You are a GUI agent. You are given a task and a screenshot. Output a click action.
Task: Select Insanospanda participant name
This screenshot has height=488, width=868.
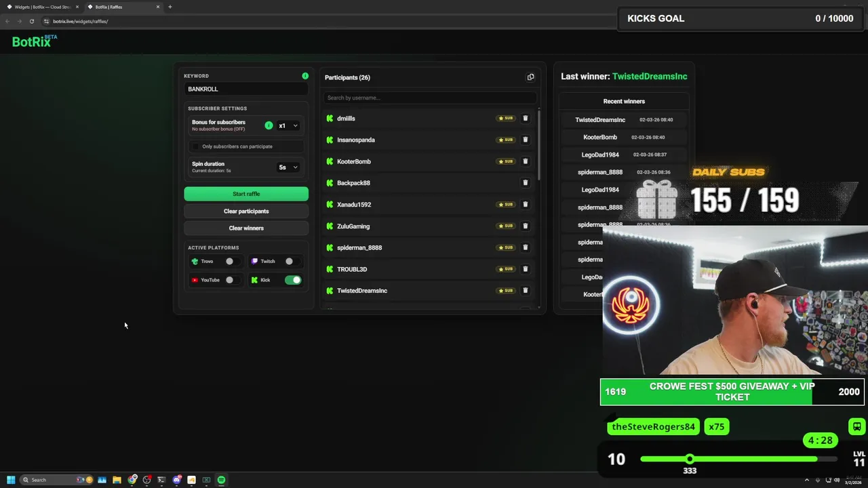click(x=356, y=140)
